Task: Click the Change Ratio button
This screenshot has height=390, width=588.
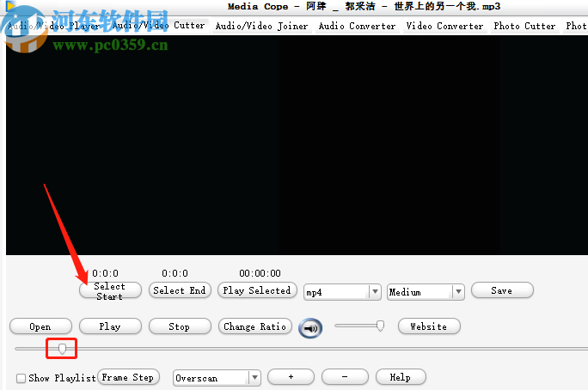Action: click(255, 326)
